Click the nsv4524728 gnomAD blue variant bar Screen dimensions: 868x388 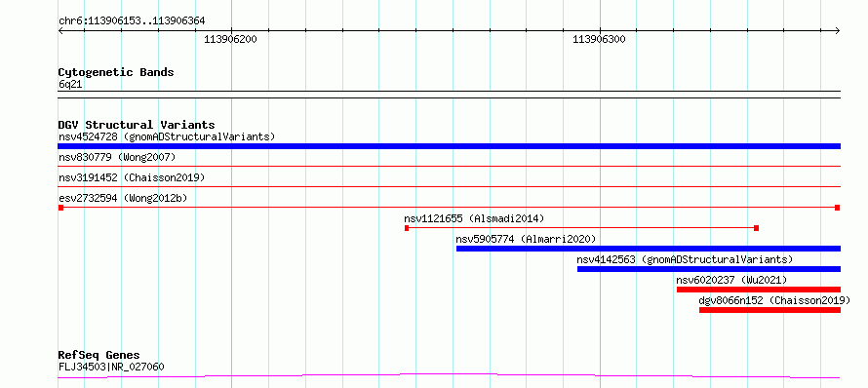coord(449,146)
